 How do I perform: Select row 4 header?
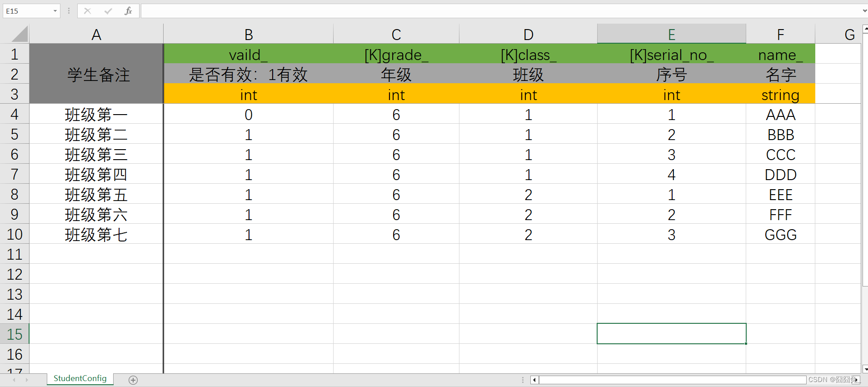point(15,114)
